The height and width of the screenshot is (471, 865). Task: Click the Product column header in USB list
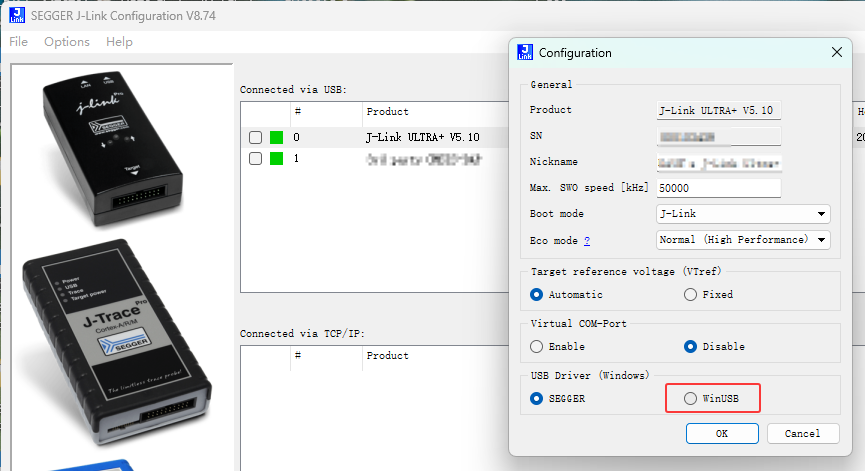coord(387,111)
